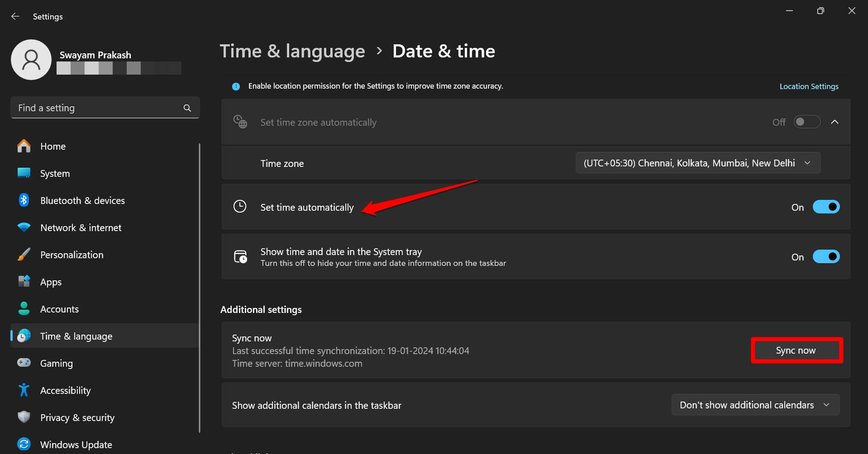Click the Home house icon
This screenshot has width=868, height=454.
(x=24, y=146)
